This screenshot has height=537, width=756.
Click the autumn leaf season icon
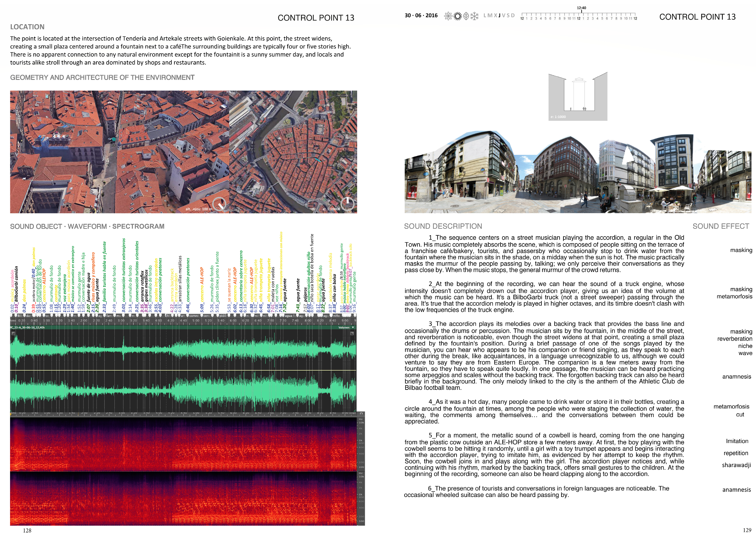click(x=466, y=16)
